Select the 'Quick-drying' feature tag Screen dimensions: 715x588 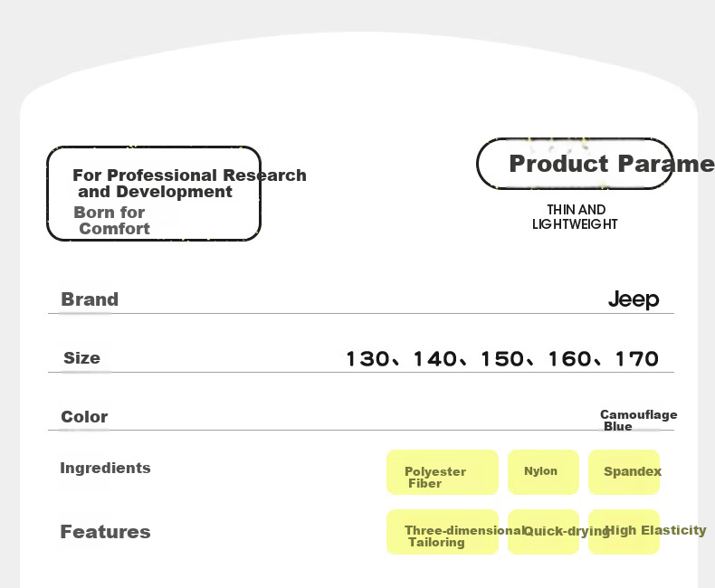click(543, 532)
